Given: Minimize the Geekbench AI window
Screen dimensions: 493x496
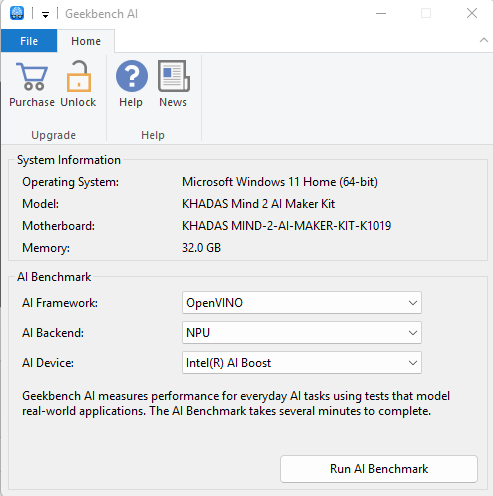Looking at the screenshot, I should click(x=381, y=14).
